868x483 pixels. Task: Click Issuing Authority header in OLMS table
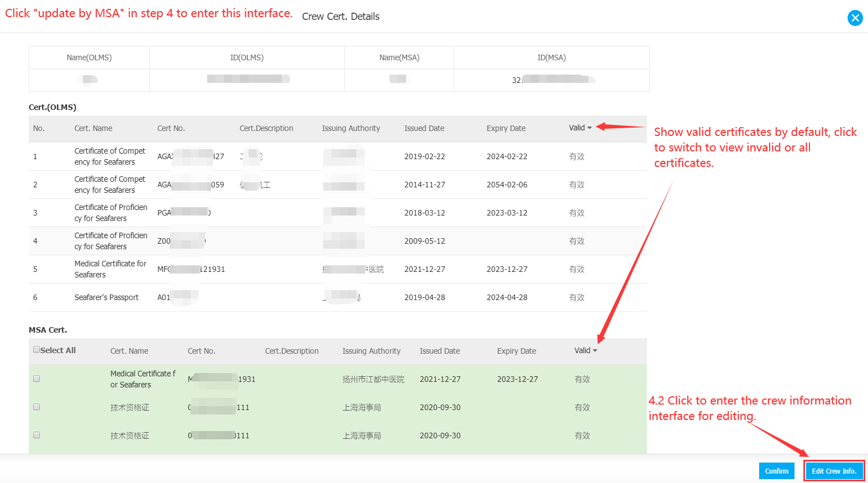351,128
